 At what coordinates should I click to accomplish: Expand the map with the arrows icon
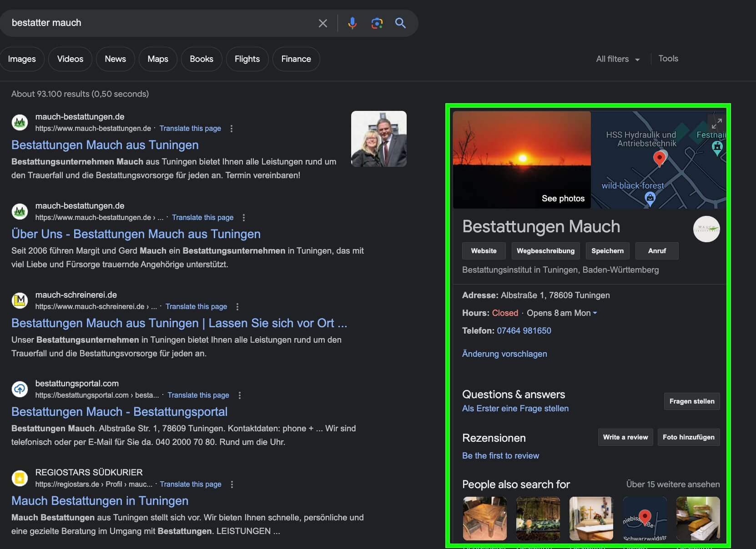pyautogui.click(x=716, y=123)
